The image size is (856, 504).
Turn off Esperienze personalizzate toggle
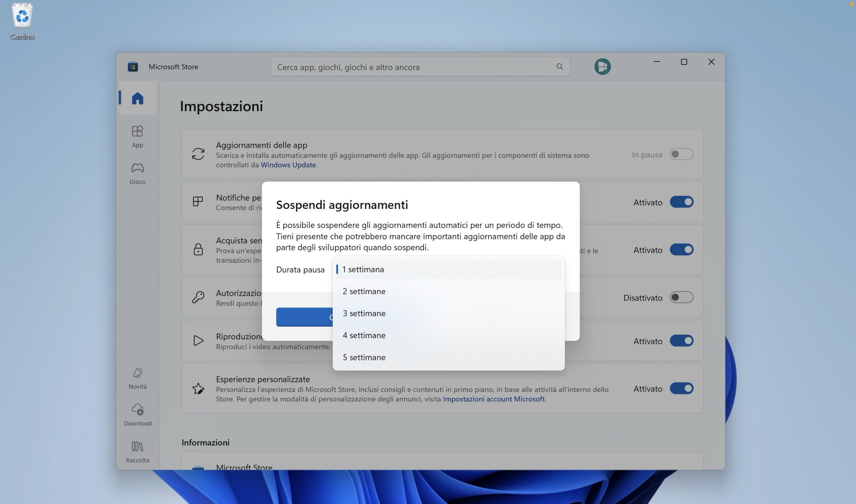681,388
